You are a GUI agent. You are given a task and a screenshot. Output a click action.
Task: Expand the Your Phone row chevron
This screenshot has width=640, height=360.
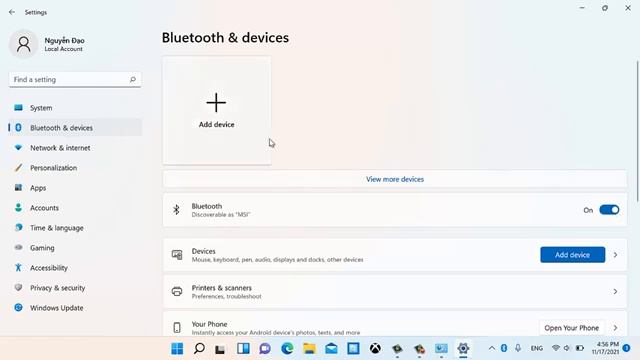[x=615, y=328]
